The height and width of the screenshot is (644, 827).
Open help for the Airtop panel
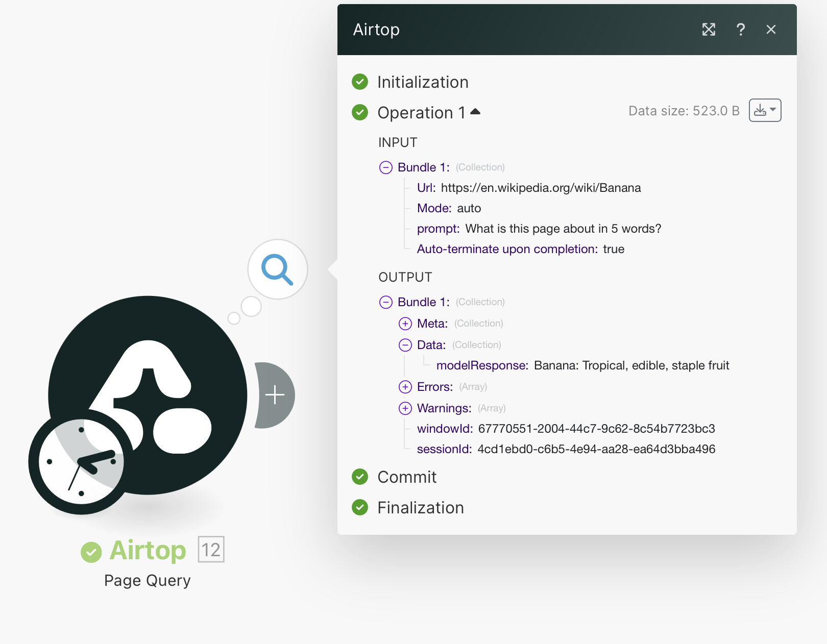[741, 30]
